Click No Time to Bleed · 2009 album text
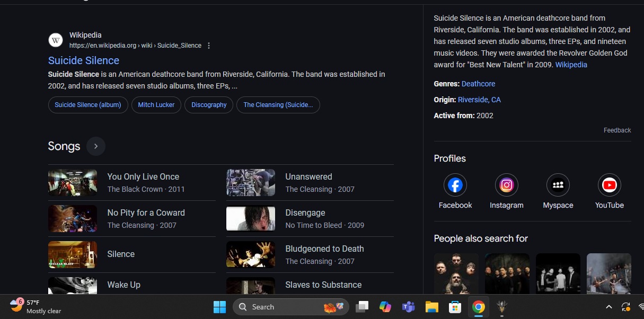Viewport: 644px width, 319px height. [325, 225]
